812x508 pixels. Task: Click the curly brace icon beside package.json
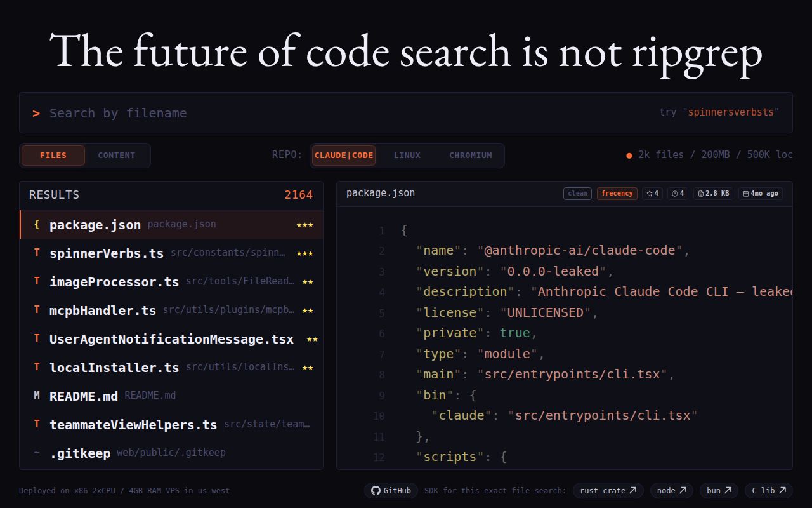[x=37, y=224]
